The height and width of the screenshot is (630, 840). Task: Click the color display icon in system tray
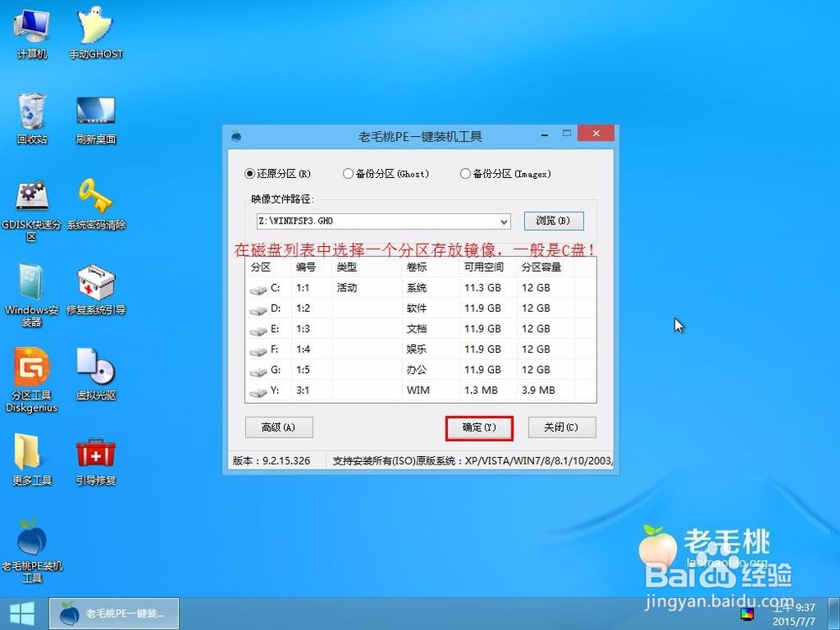[748, 613]
